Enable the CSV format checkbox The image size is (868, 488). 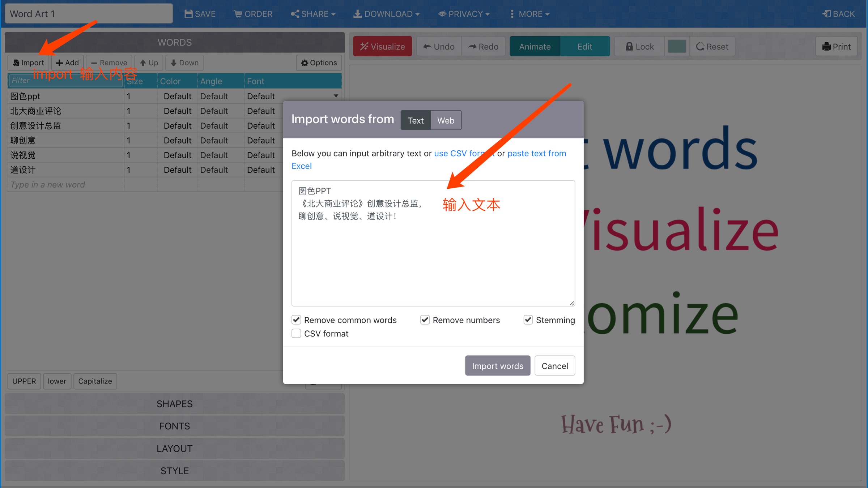296,333
